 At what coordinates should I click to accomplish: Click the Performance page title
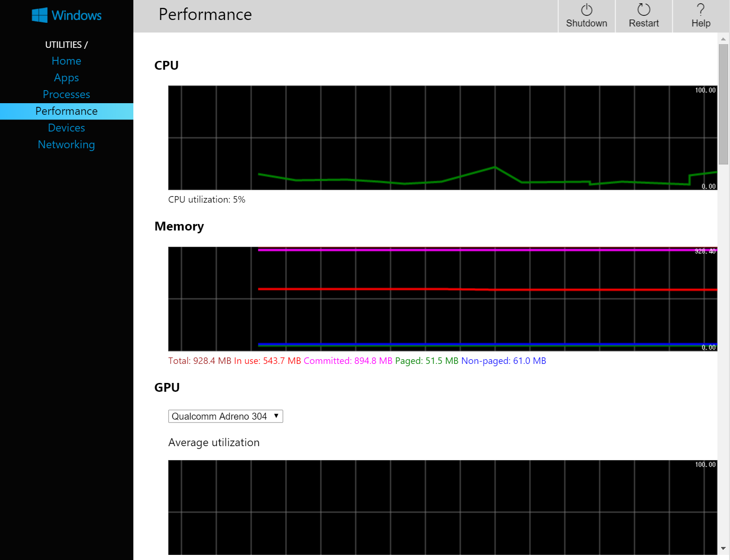point(205,14)
